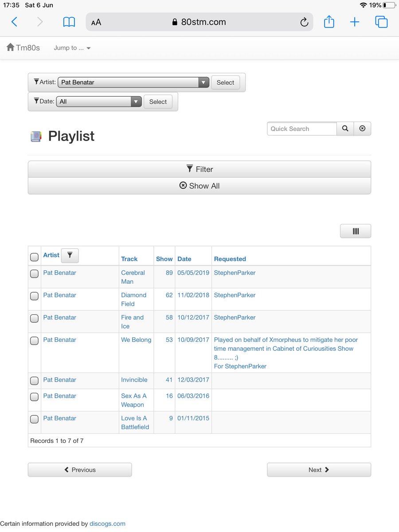Expand the Jump to ... menu
Screen dimensions: 399x532
(72, 48)
